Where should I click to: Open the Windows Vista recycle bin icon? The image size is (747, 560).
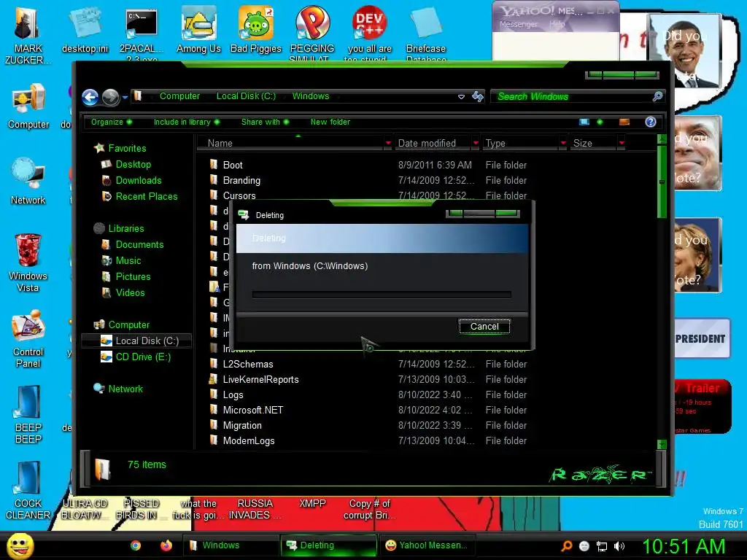click(28, 262)
